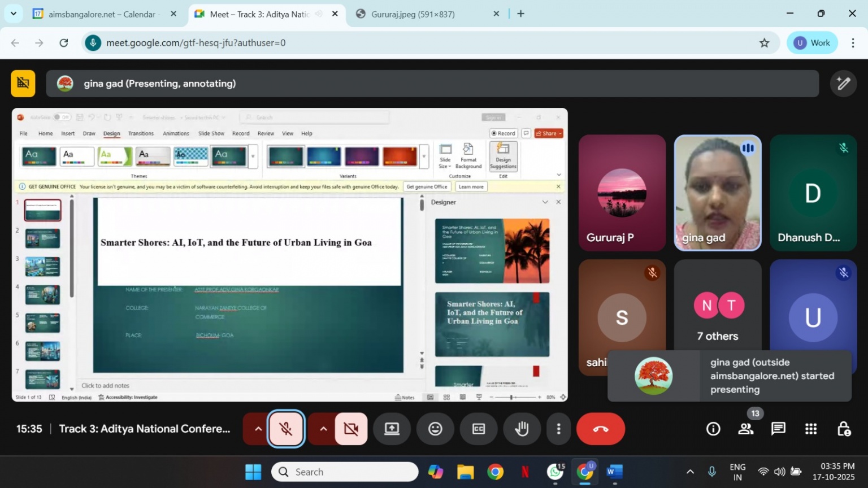Expand video settings arrow beside camera

click(x=323, y=429)
